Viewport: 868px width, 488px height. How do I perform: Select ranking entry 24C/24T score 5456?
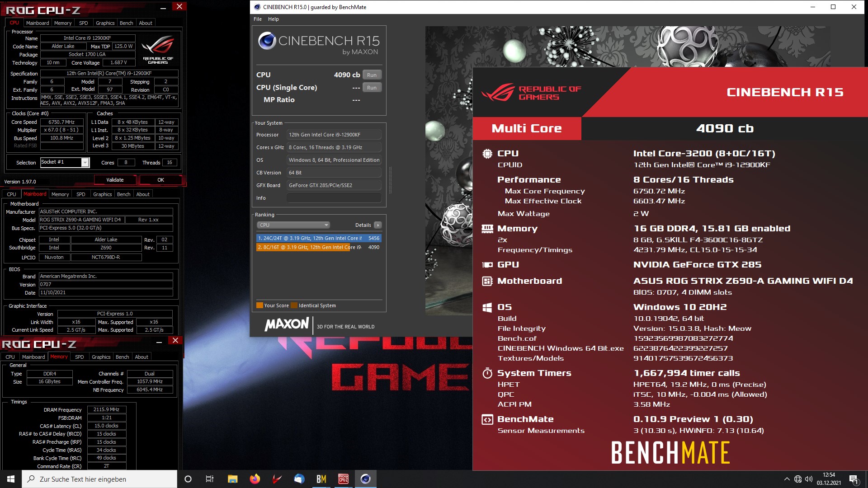click(319, 238)
